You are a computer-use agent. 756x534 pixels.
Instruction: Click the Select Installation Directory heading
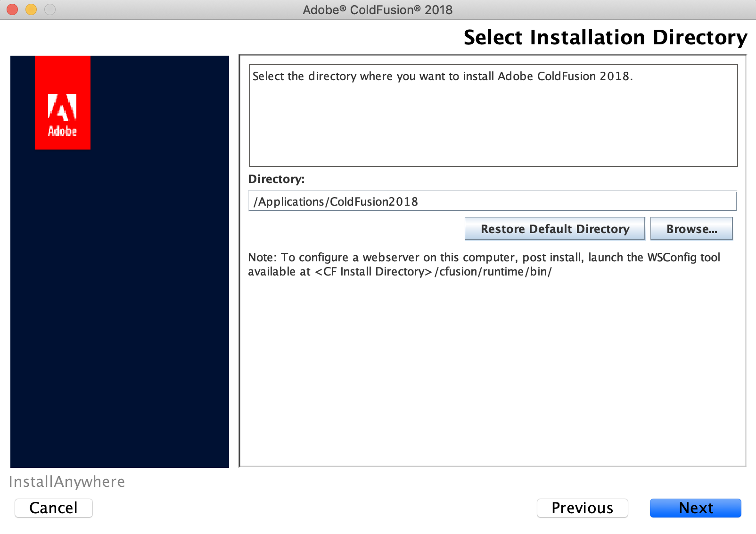coord(605,37)
